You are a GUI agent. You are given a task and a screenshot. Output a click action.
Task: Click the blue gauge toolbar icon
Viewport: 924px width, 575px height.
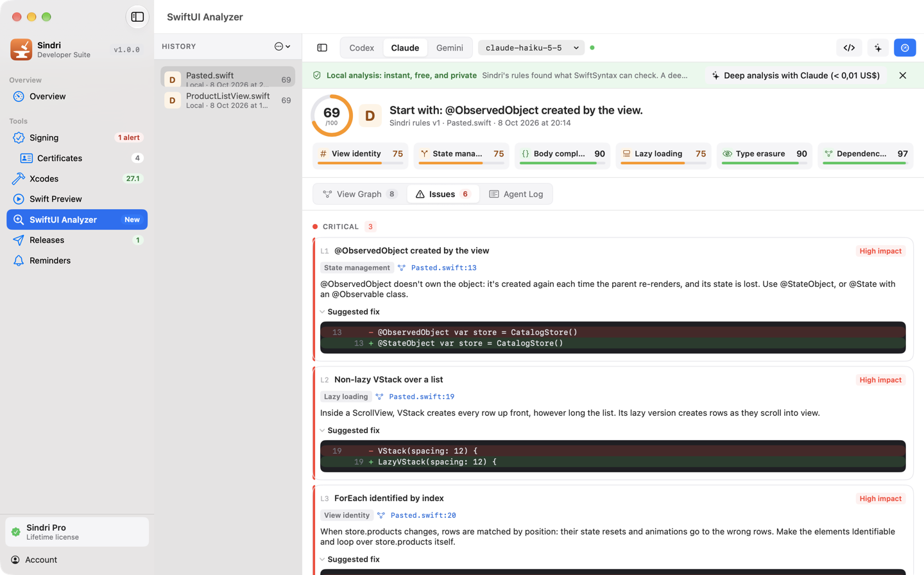pyautogui.click(x=905, y=47)
